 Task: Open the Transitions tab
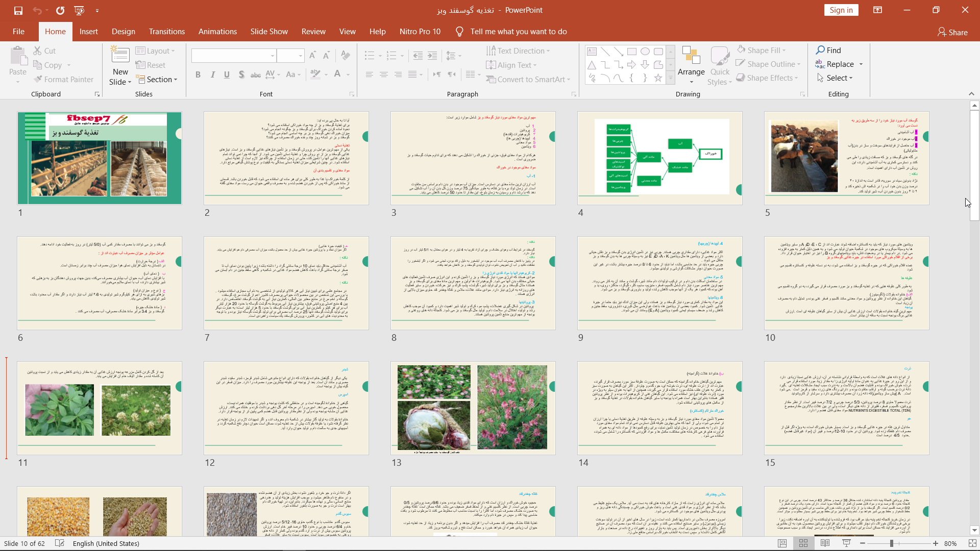tap(167, 32)
